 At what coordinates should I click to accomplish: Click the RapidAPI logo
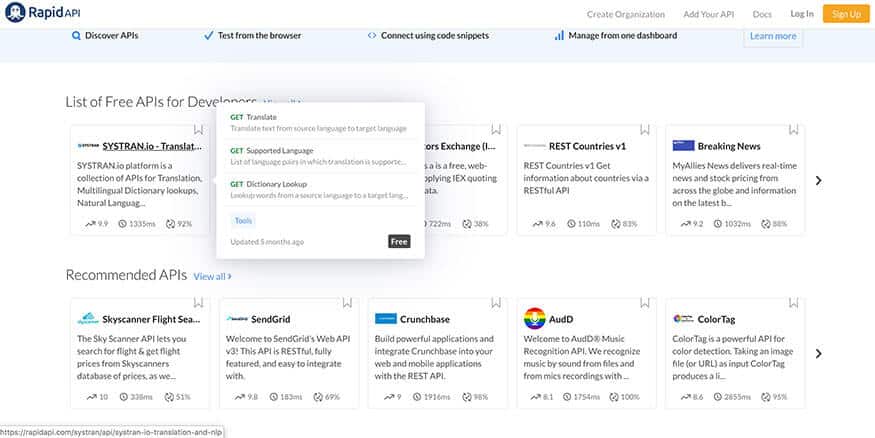coord(47,14)
